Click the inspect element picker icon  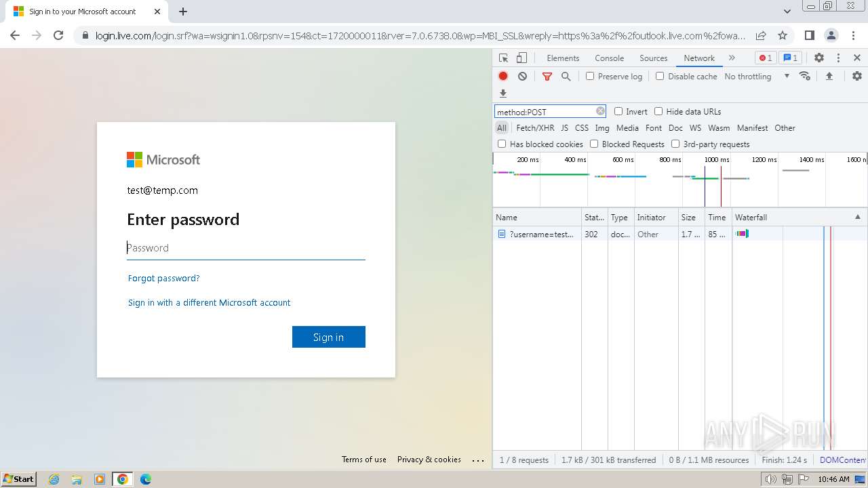[x=503, y=58]
